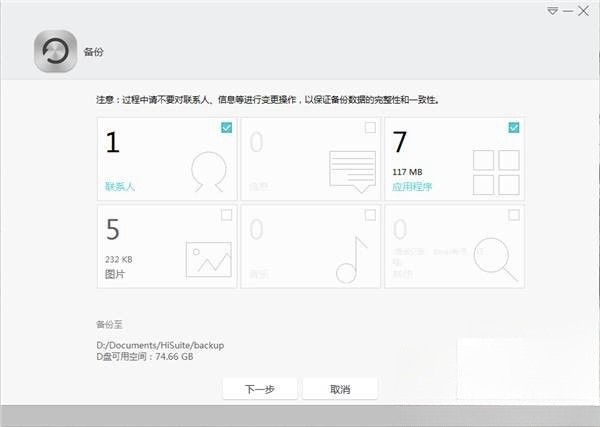This screenshot has height=427, width=600.
Task: Enable the 图片 pictures checkbox
Action: 226,214
